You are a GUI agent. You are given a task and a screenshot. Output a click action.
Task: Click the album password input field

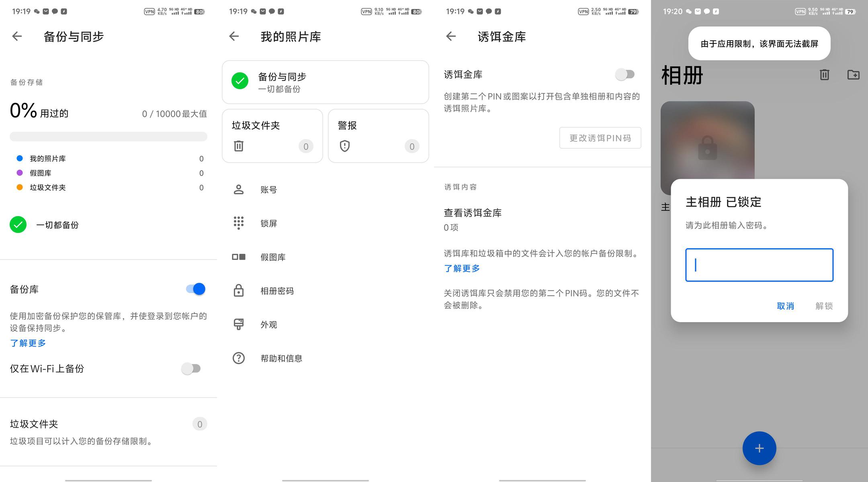click(759, 265)
